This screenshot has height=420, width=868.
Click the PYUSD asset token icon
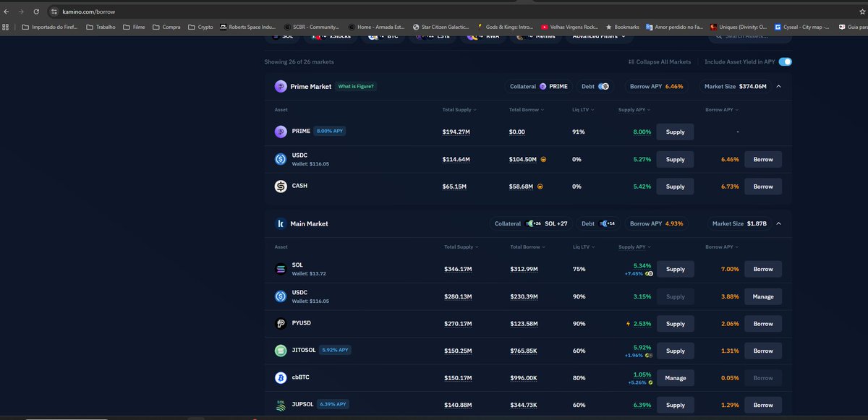(x=281, y=324)
